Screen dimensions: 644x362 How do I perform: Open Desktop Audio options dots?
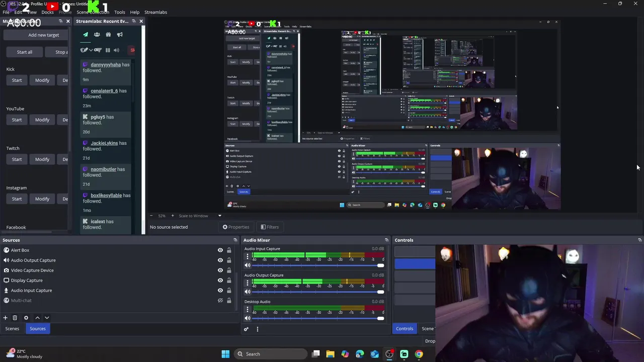(248, 309)
